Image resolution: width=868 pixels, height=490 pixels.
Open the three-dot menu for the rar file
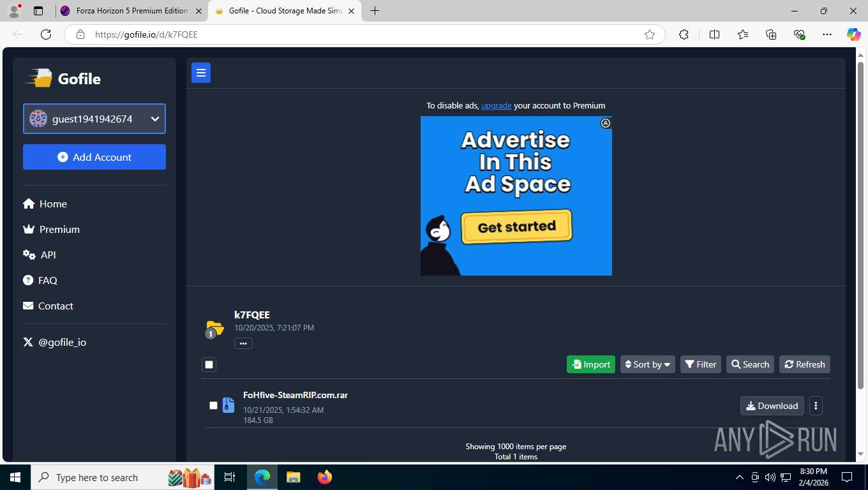[816, 406]
